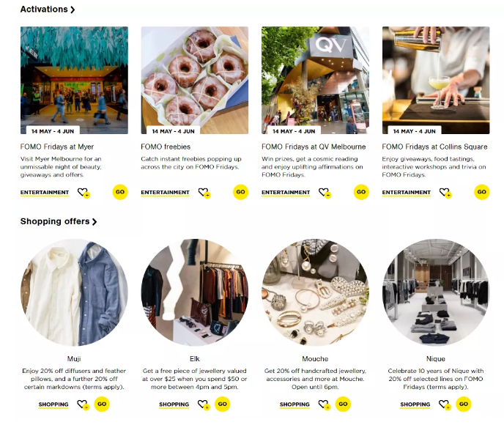This screenshot has height=425, width=504.
Task: Click the Nique store circular image
Action: point(436,292)
